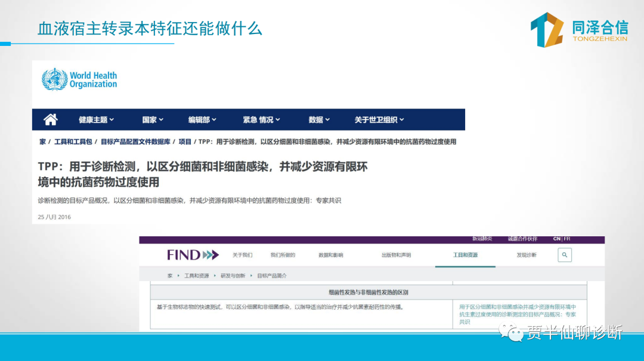644x361 pixels.
Task: Click the FIND logo
Action: pos(193,255)
